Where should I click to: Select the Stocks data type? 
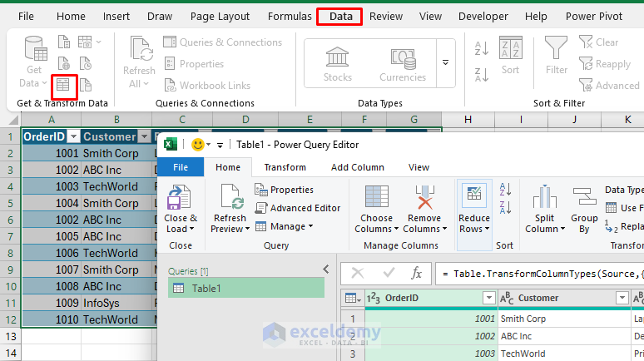(x=338, y=64)
